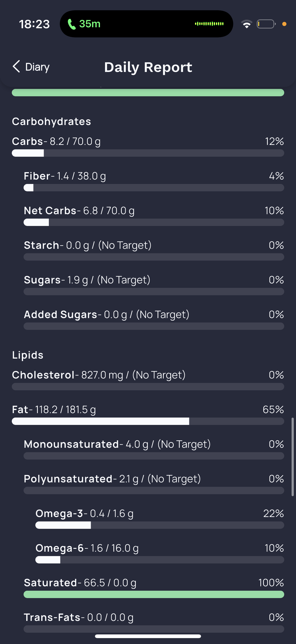Tap the Daily Report title
Screen dimensions: 296x644
coord(148,67)
